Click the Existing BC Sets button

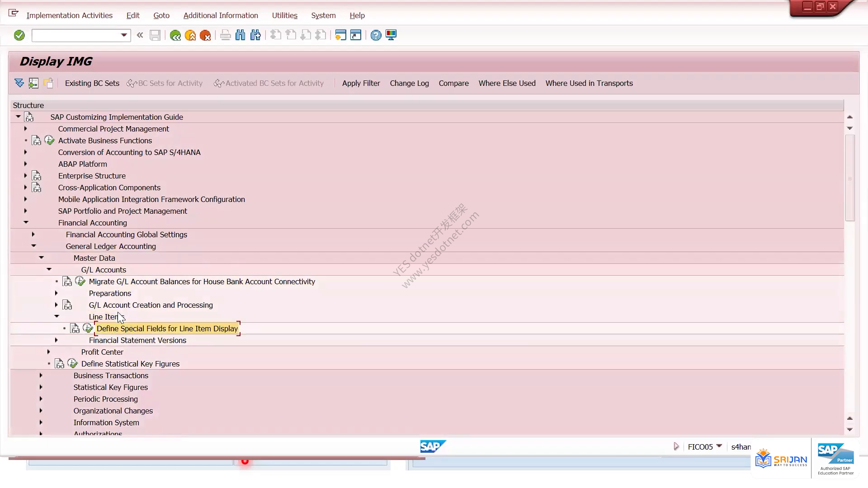coord(92,83)
